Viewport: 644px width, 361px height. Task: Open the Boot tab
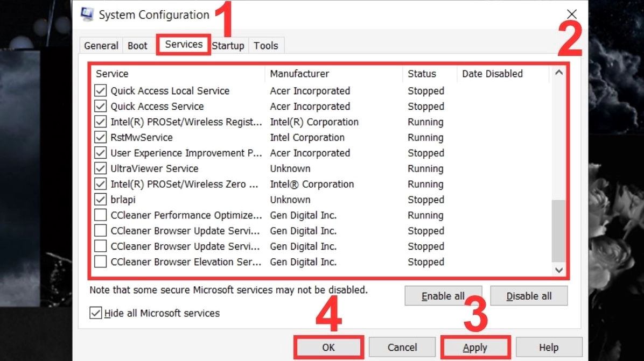pyautogui.click(x=137, y=46)
